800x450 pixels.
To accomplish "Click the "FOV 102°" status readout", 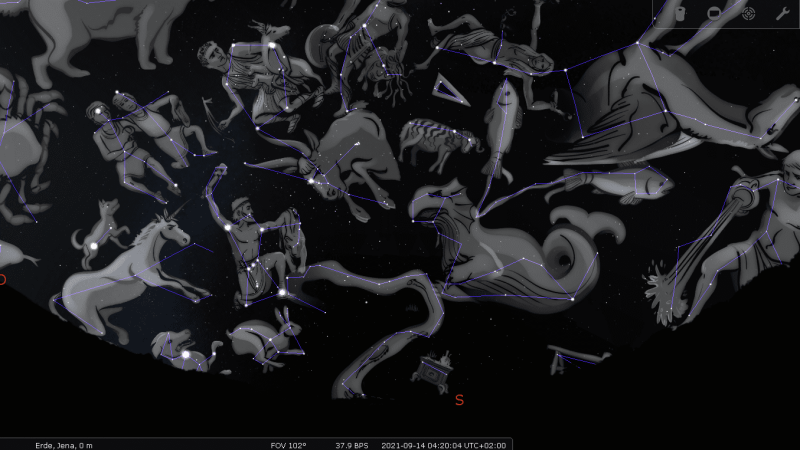I will point(288,445).
